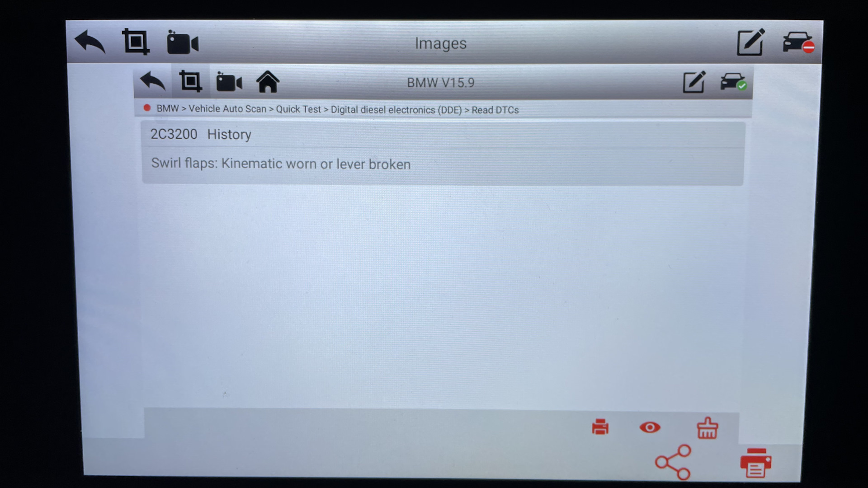Image resolution: width=868 pixels, height=488 pixels.
Task: Click the print icon in toolbar
Action: click(599, 427)
